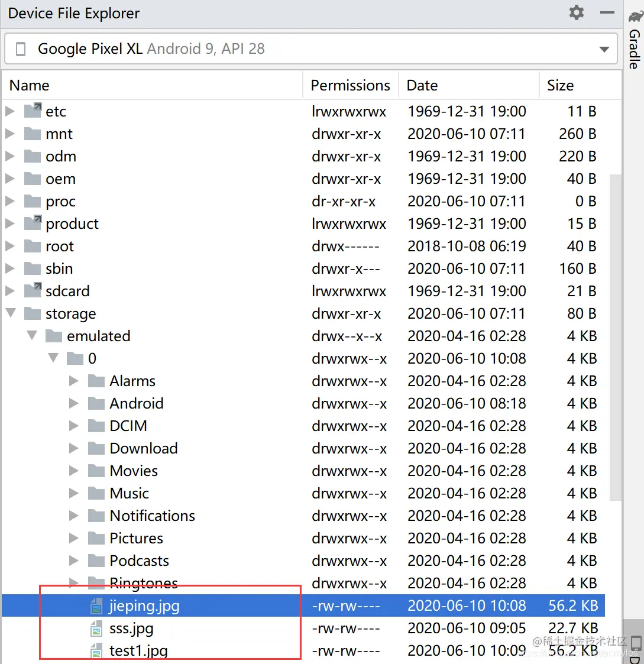The height and width of the screenshot is (664, 644).
Task: Collapse the storage folder
Action: point(11,313)
